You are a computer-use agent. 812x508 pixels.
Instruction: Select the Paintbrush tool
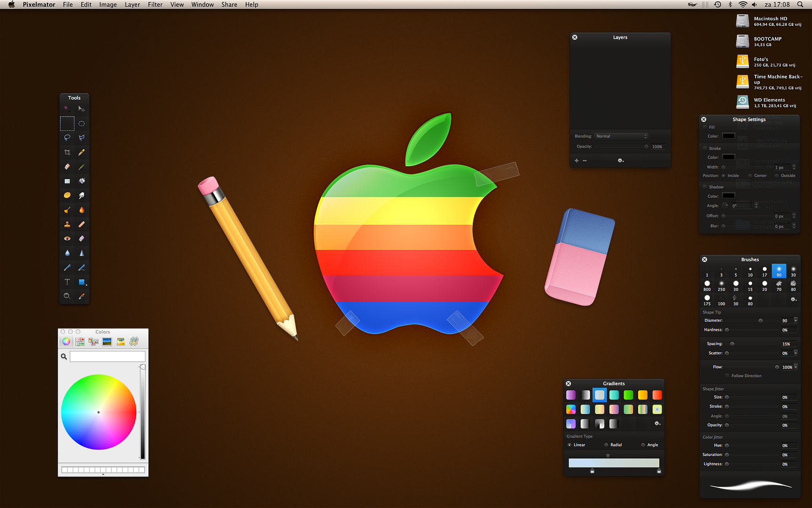tap(81, 167)
